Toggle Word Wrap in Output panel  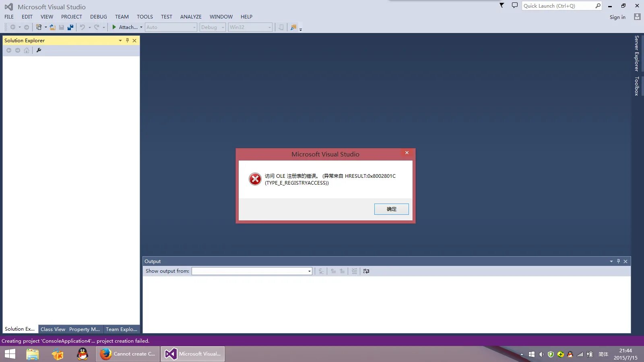tap(366, 271)
